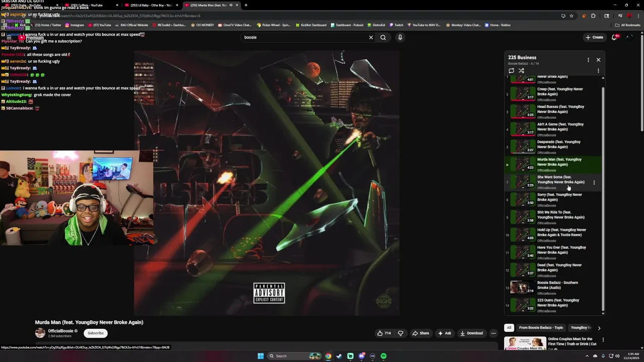
Task: Open the Picker Wheel bookmark
Action: pos(274,25)
